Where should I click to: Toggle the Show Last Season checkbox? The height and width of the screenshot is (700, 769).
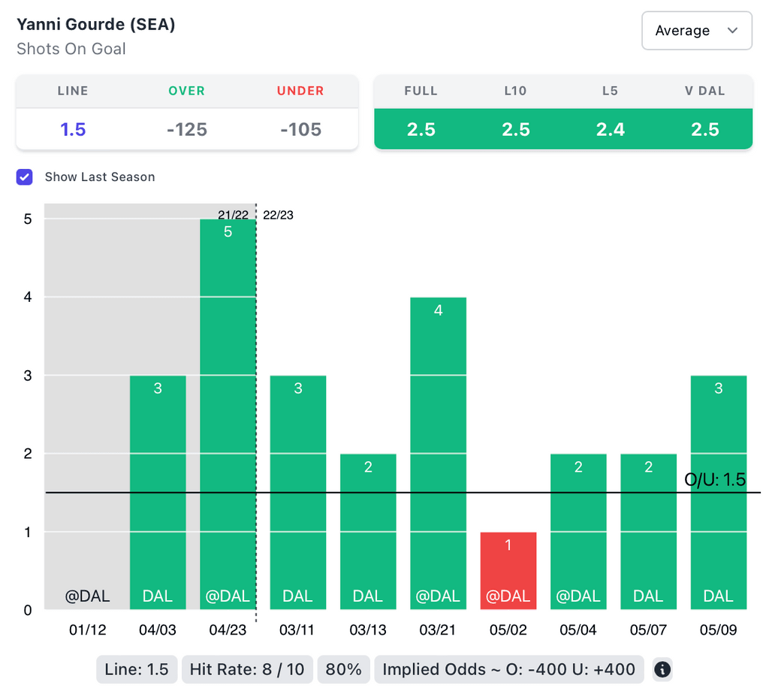pos(25,177)
